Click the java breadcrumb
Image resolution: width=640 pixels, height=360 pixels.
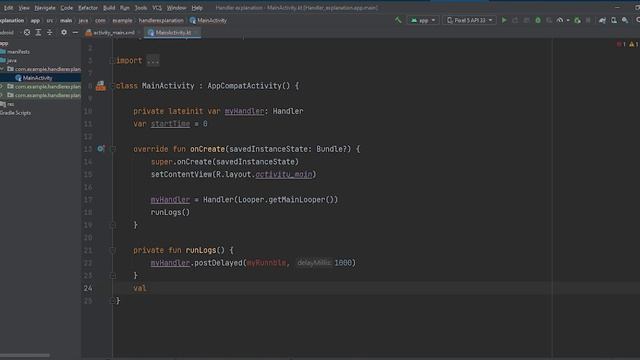83,20
